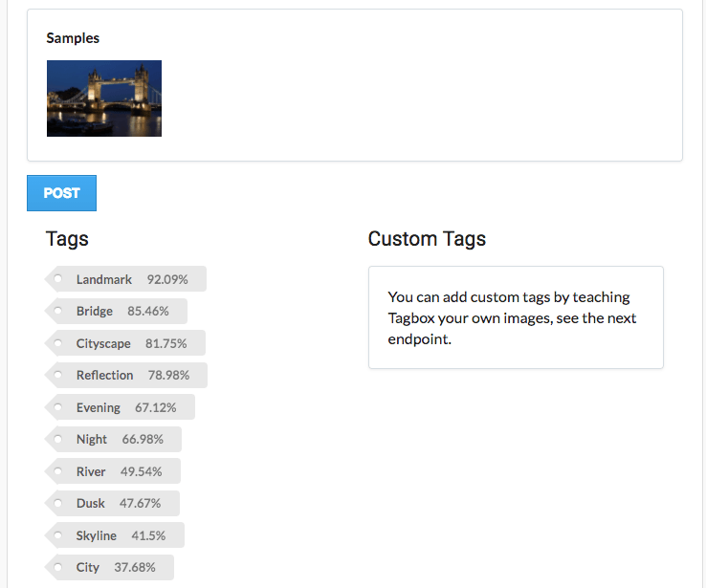Pick the Dusk tag
This screenshot has height=588, width=706.
[x=91, y=503]
